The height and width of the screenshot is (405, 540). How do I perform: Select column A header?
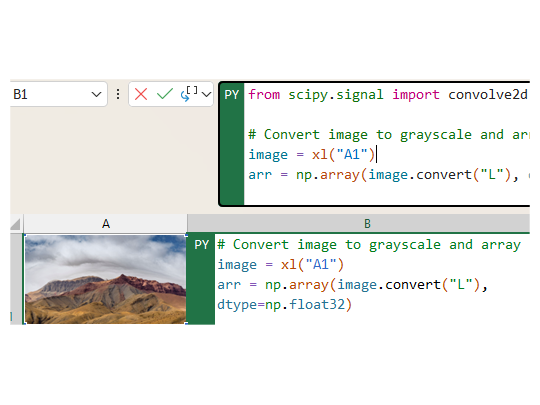106,224
